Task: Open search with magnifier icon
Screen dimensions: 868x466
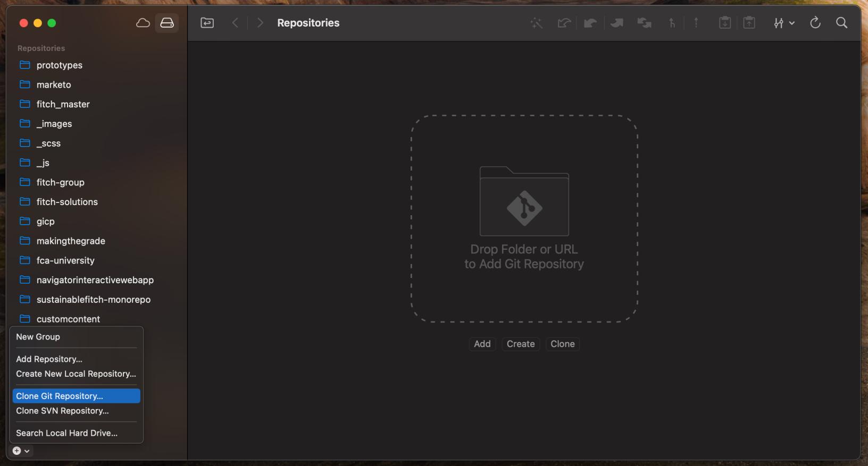Action: [841, 23]
